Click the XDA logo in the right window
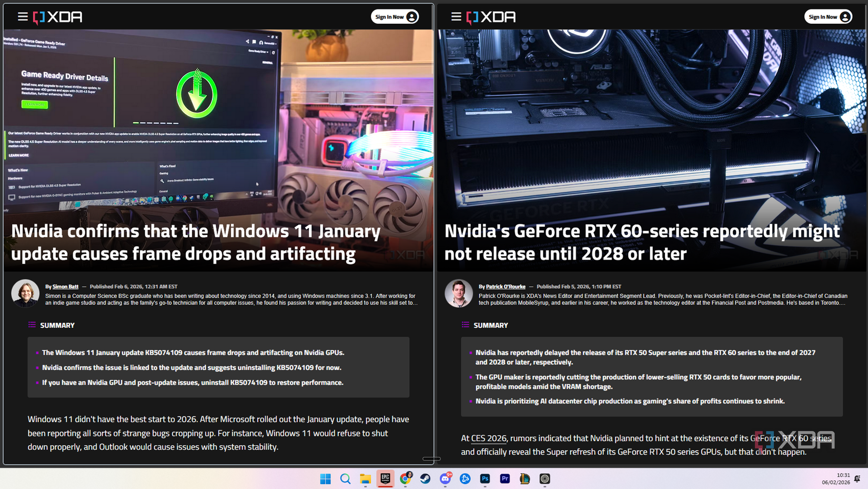The height and width of the screenshot is (489, 868). (x=491, y=17)
